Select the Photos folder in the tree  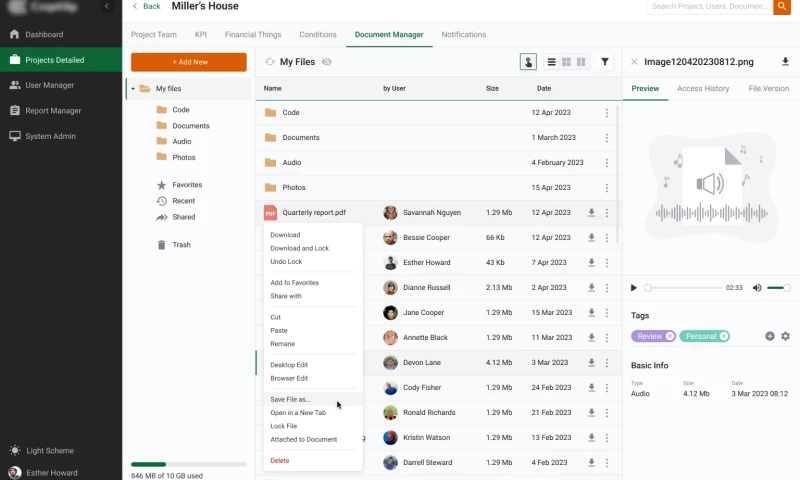pos(176,157)
